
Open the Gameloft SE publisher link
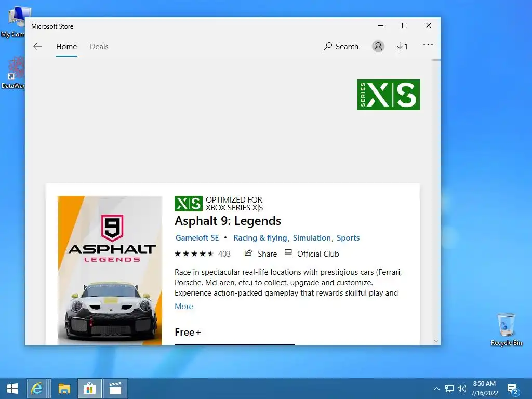(197, 238)
